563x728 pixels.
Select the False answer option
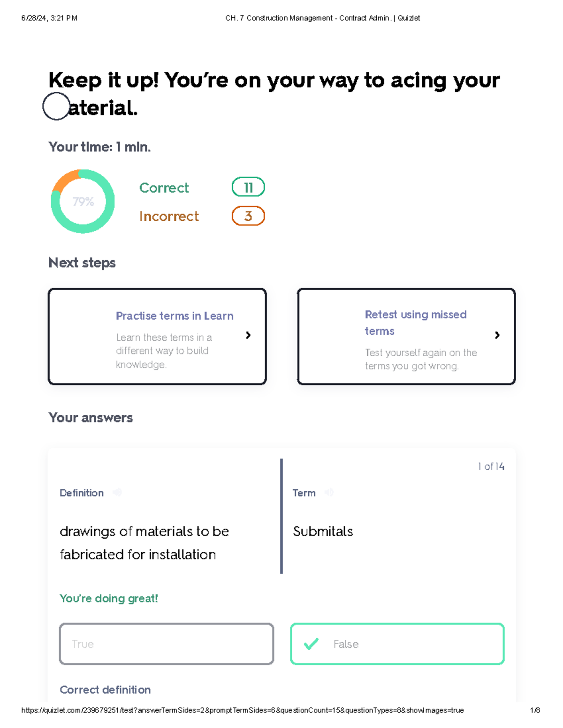click(x=397, y=644)
